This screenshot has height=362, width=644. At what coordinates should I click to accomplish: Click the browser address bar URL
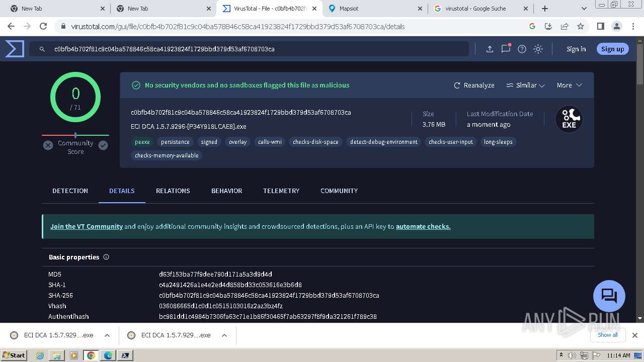pyautogui.click(x=237, y=26)
